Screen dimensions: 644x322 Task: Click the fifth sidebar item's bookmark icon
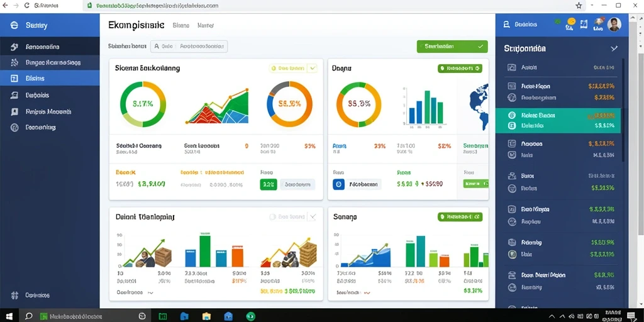(14, 111)
